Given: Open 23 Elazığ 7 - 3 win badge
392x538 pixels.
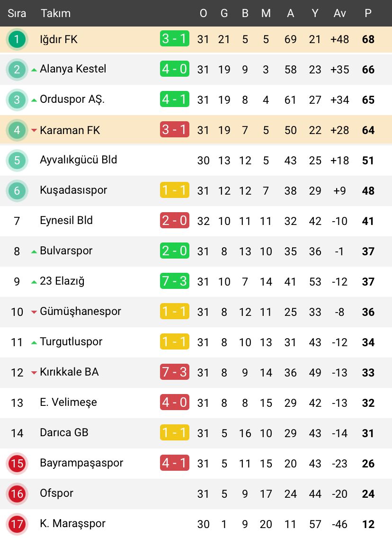Looking at the screenshot, I should 175,281.
